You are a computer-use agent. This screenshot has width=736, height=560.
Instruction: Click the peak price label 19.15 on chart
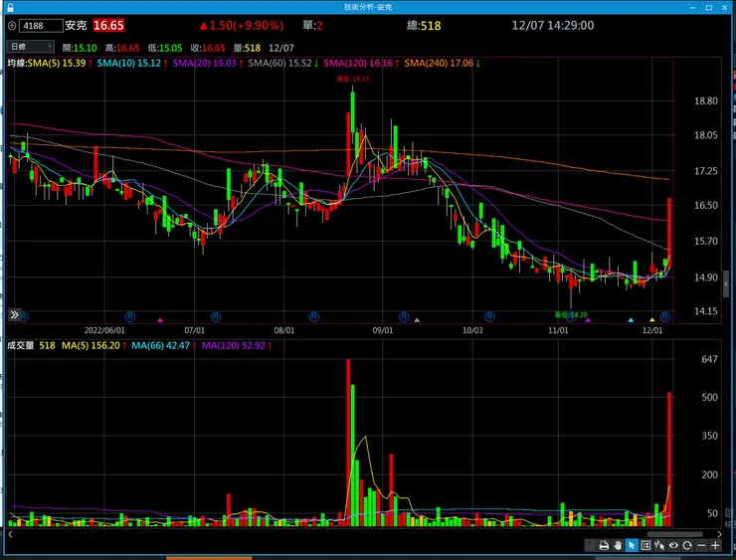(x=352, y=79)
